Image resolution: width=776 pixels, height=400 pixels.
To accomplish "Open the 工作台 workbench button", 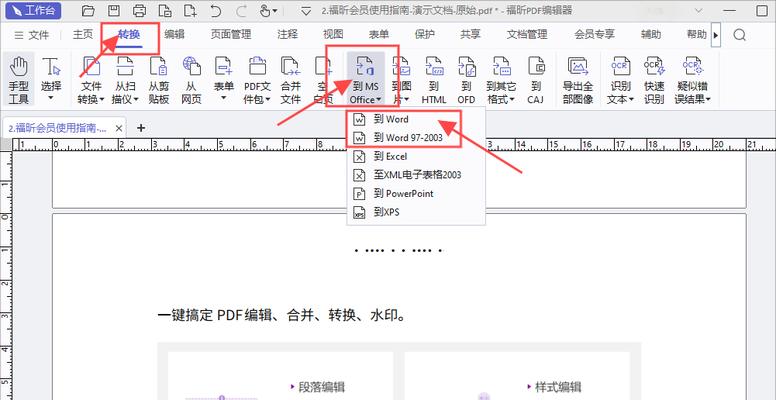I will coord(33,10).
